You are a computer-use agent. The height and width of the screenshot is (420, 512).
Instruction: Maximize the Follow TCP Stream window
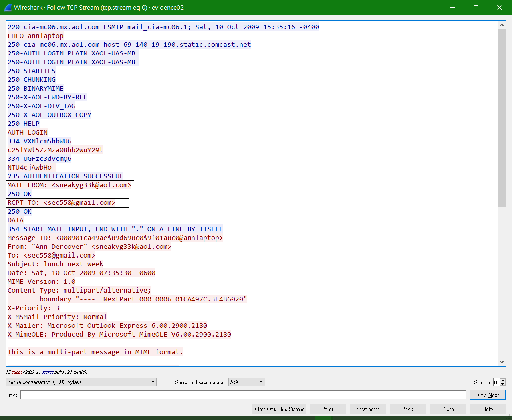click(x=476, y=8)
